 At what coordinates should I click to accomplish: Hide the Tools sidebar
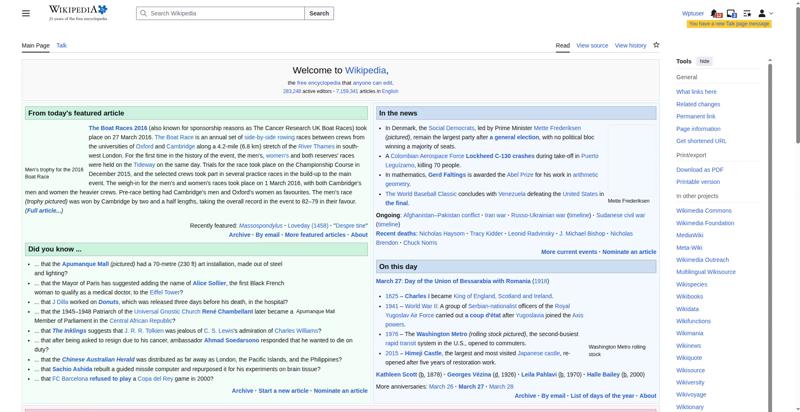(x=705, y=61)
